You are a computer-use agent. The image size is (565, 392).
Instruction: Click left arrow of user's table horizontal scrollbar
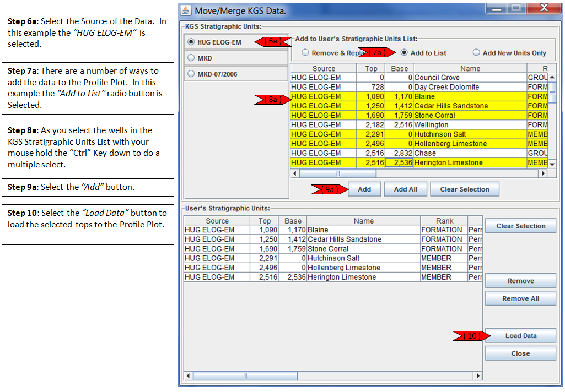pyautogui.click(x=188, y=376)
